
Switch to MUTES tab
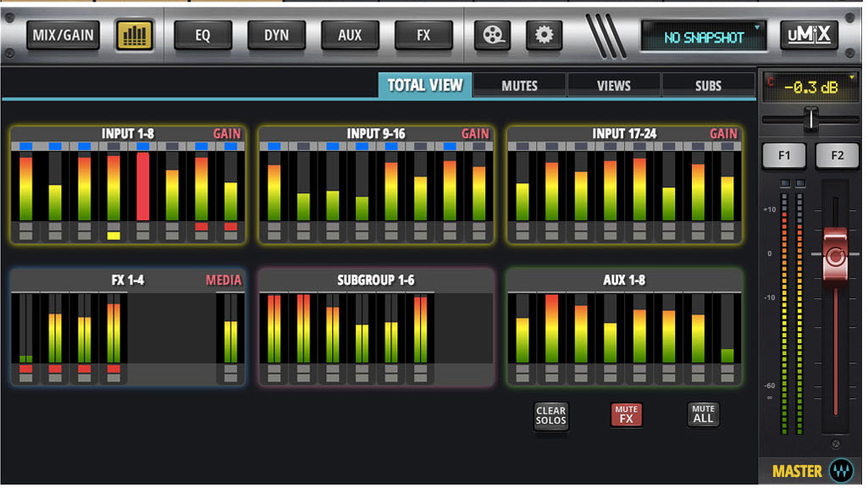519,86
